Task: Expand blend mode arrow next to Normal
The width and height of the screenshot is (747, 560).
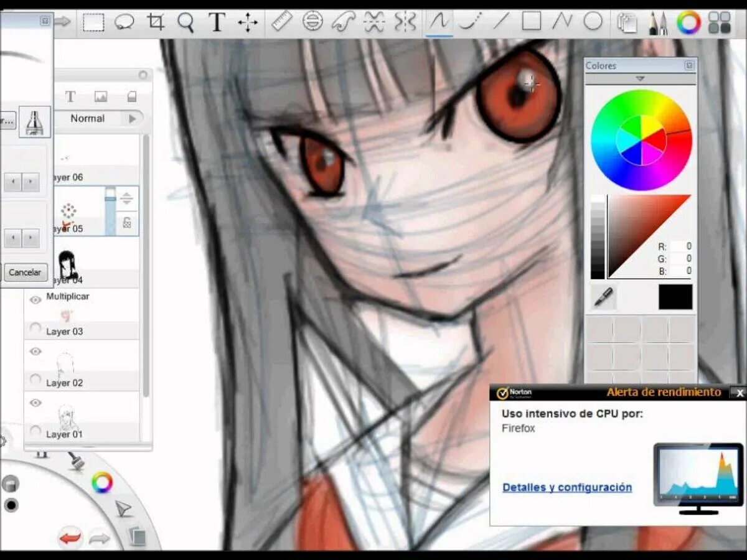Action: [x=132, y=118]
